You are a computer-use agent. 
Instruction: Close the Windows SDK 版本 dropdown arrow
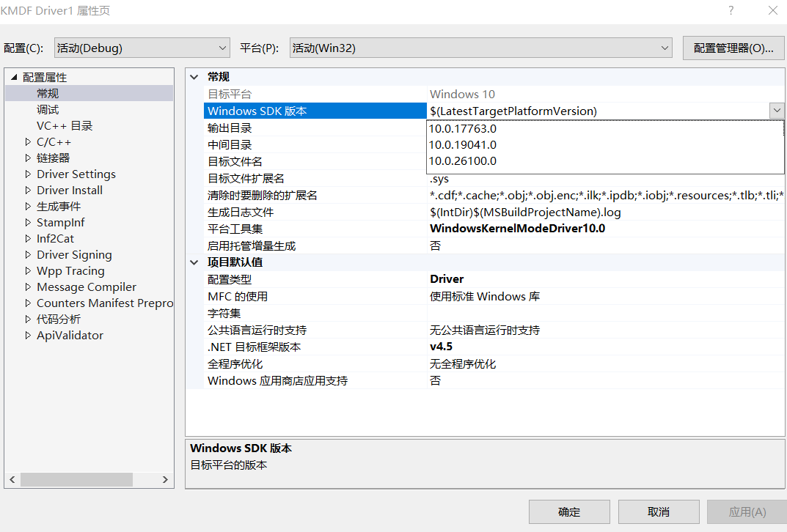point(777,111)
